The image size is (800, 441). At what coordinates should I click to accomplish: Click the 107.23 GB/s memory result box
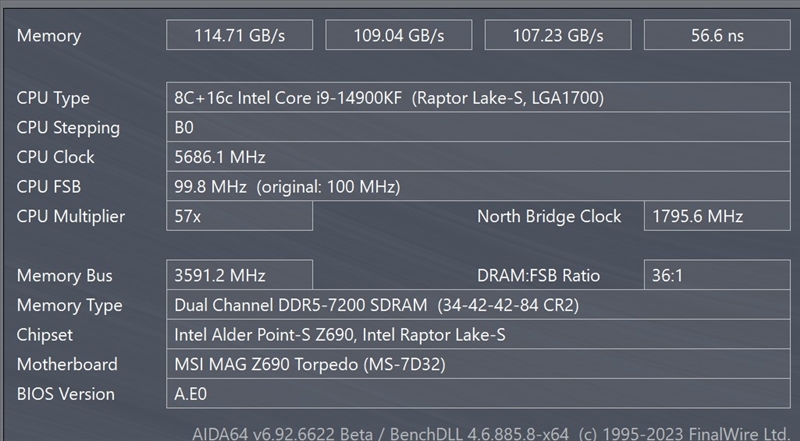pos(558,35)
